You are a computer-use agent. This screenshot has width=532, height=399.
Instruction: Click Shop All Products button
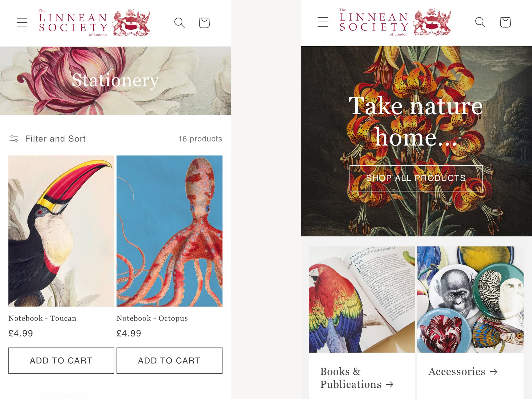pyautogui.click(x=416, y=178)
